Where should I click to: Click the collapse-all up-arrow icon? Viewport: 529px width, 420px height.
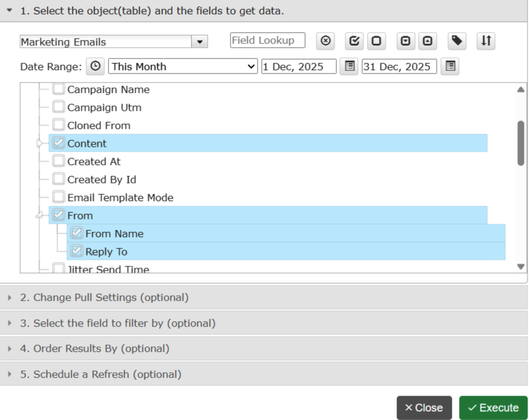coord(427,41)
